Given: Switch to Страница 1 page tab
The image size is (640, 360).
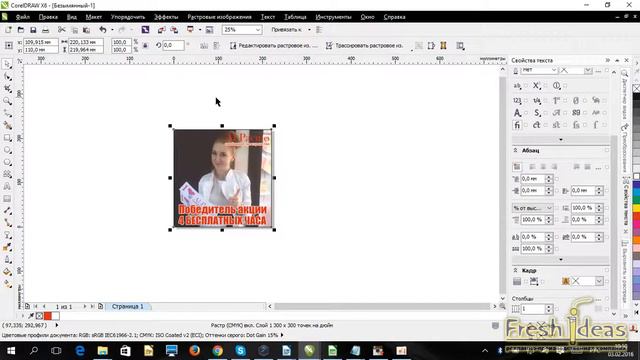Looking at the screenshot, I should pos(128,306).
